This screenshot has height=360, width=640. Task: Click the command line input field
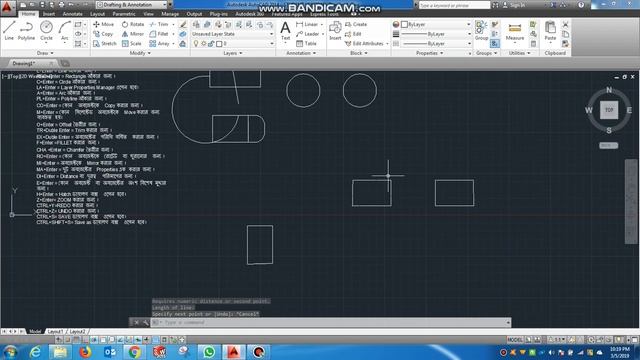pyautogui.click(x=331, y=322)
